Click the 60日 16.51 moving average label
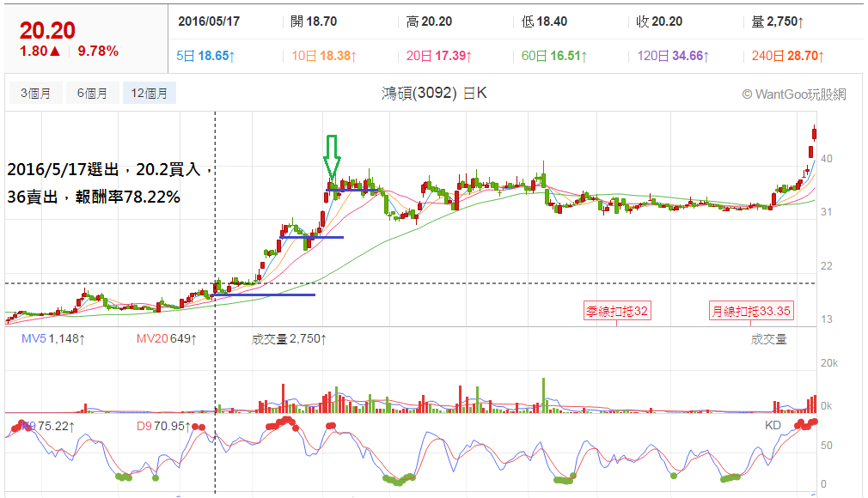The image size is (868, 498). click(x=554, y=56)
